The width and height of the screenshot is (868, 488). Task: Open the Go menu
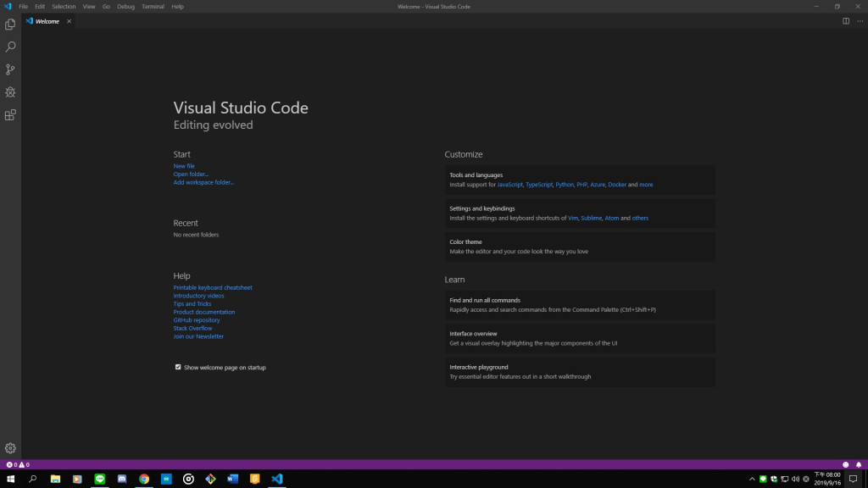pos(106,7)
